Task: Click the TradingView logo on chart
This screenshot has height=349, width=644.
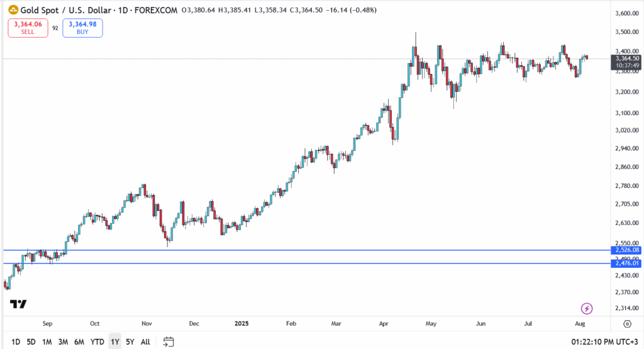Action: [x=18, y=304]
